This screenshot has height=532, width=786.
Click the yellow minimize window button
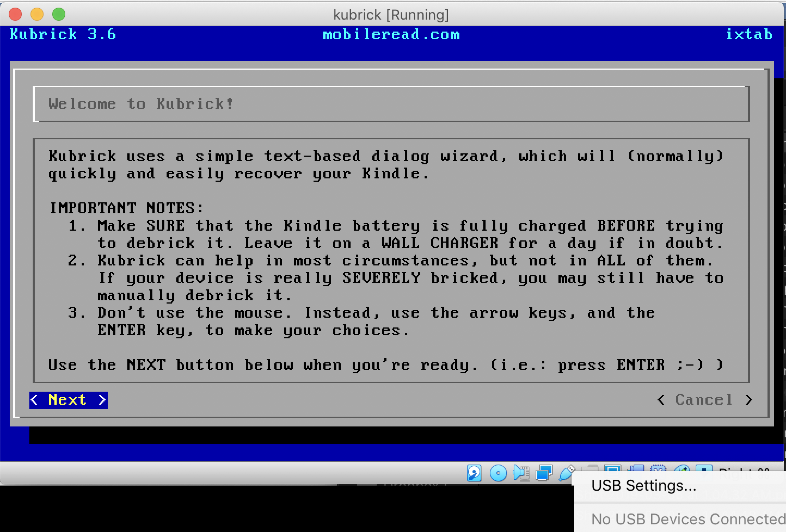point(37,14)
